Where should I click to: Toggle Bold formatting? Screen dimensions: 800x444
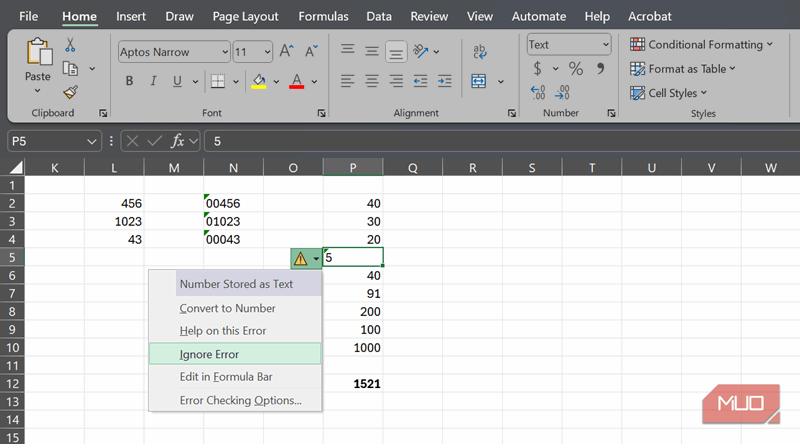[130, 81]
